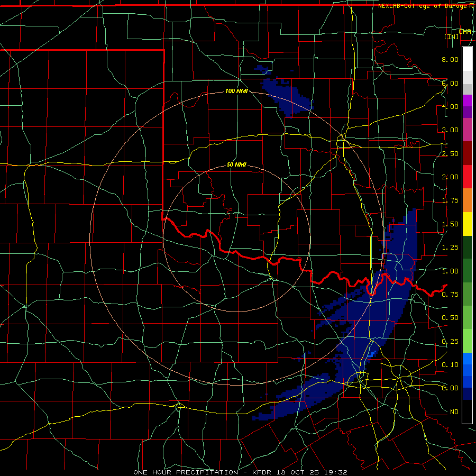Viewport: 476px width, 476px height.
Task: Click the 0.50 legend value
Action: click(x=450, y=318)
